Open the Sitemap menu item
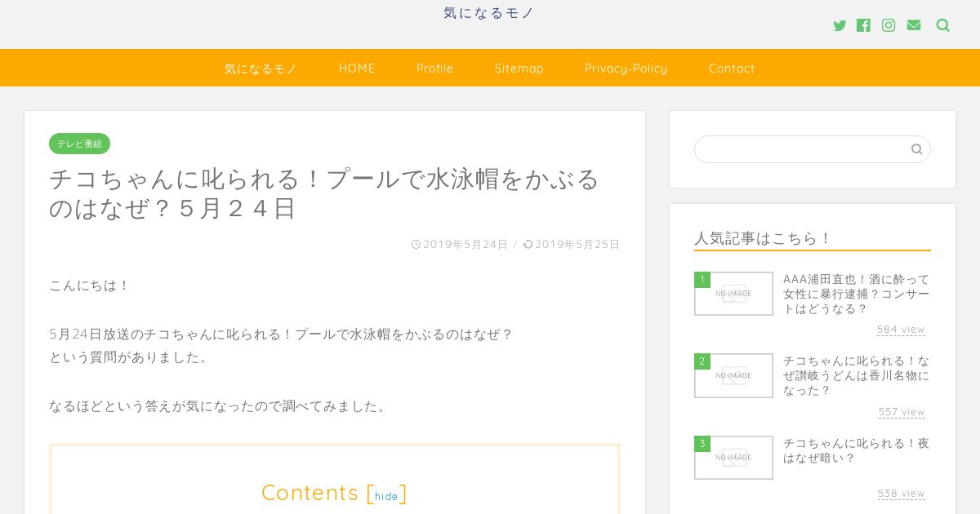 [x=519, y=69]
